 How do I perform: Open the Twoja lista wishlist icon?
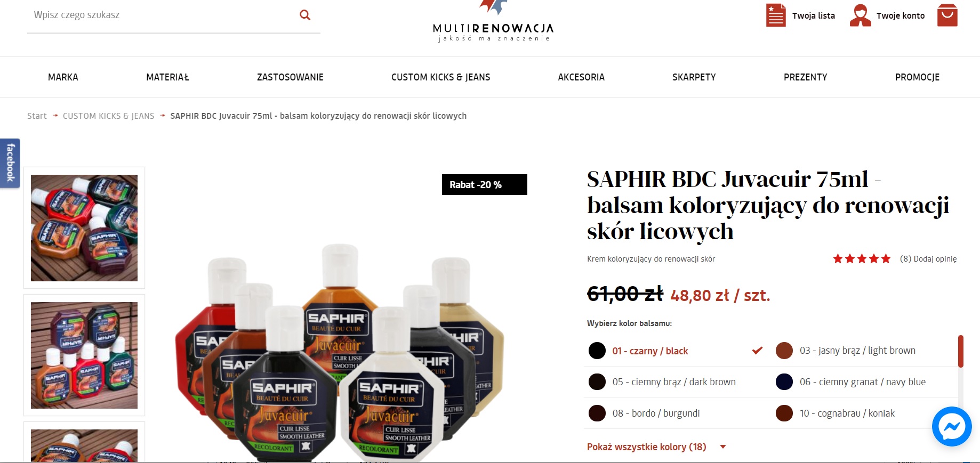click(x=776, y=15)
